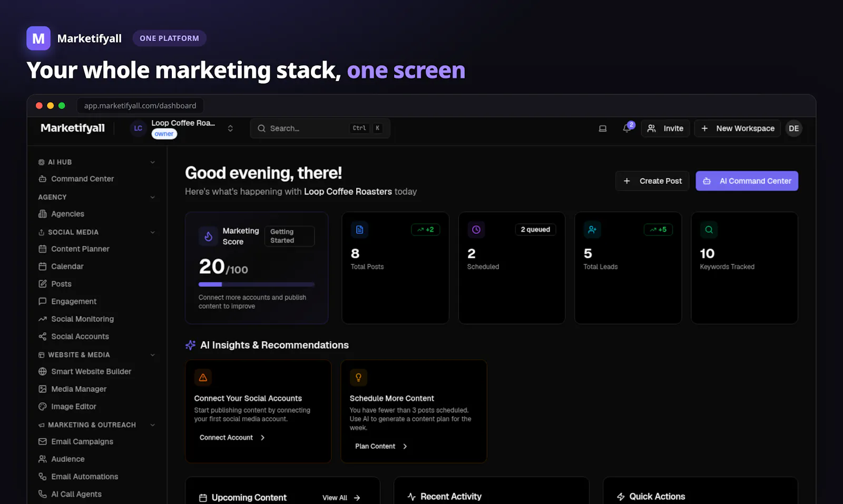Click the Recent Activity pulse icon
Screen dimensions: 843x504
click(411, 497)
